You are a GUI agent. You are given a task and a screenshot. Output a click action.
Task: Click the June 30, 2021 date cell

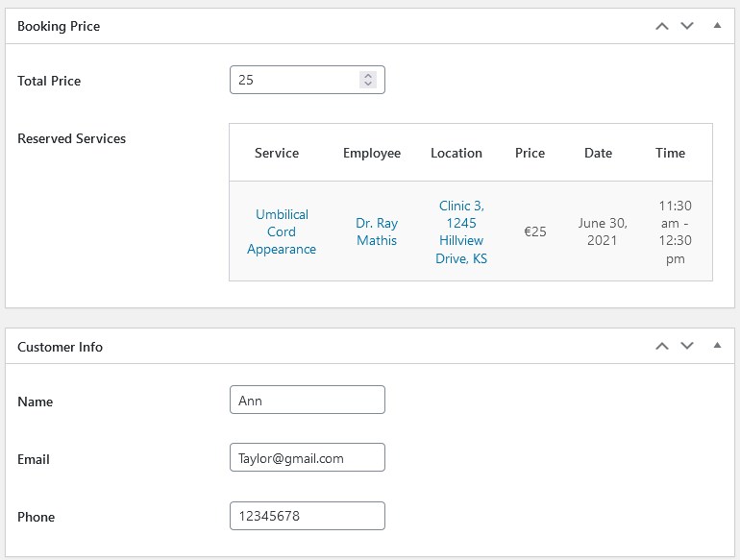[x=603, y=231]
